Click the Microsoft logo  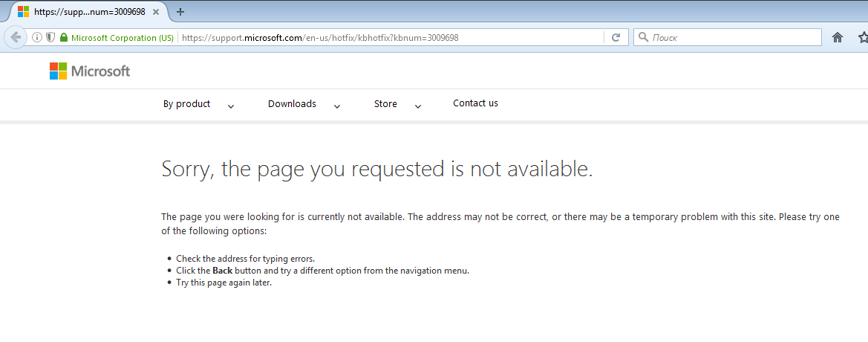click(x=90, y=71)
